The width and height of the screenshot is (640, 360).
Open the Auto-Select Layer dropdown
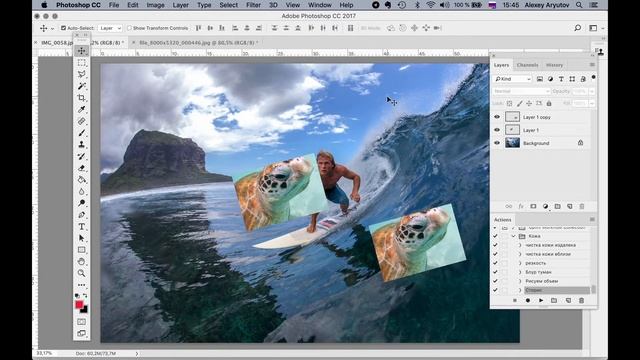[110, 28]
